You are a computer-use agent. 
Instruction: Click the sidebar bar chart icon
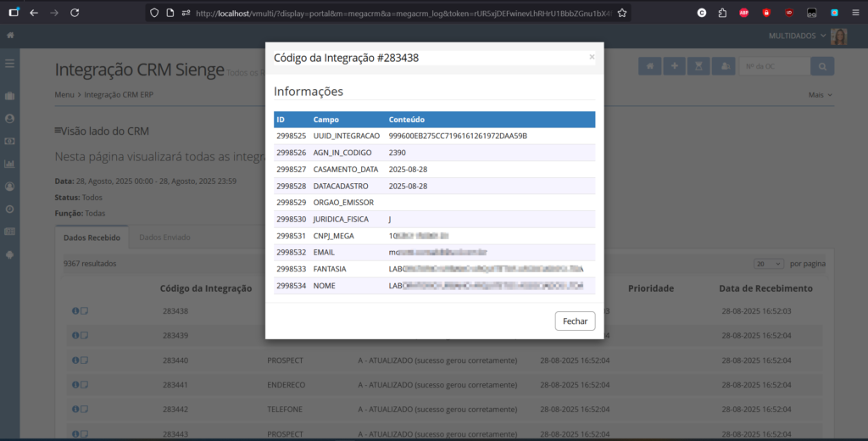(x=10, y=164)
